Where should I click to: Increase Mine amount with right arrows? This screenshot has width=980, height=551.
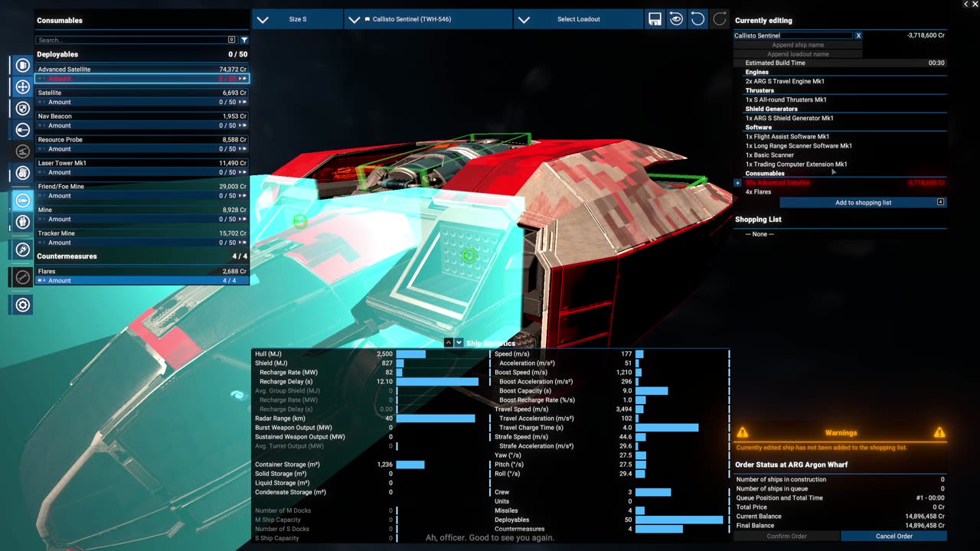click(x=243, y=219)
